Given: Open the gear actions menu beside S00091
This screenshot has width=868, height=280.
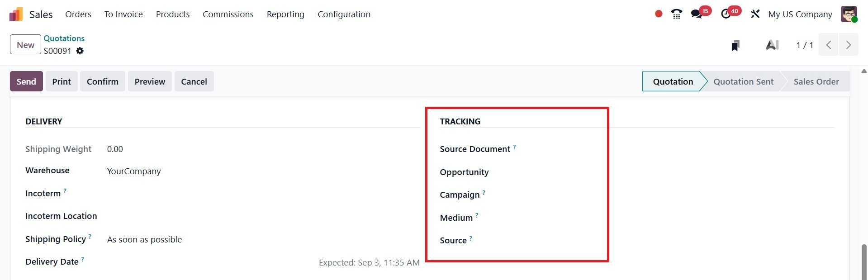Looking at the screenshot, I should point(80,51).
